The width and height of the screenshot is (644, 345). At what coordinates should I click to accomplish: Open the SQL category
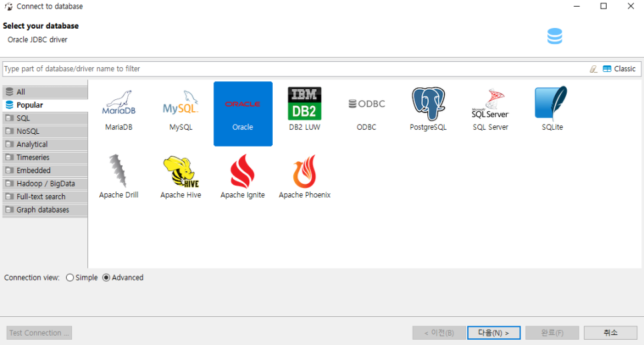[45, 118]
